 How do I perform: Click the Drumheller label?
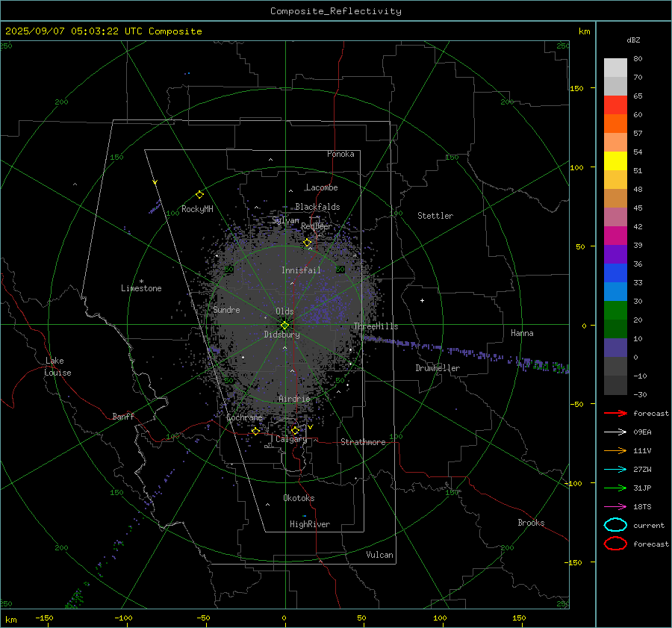pos(438,368)
